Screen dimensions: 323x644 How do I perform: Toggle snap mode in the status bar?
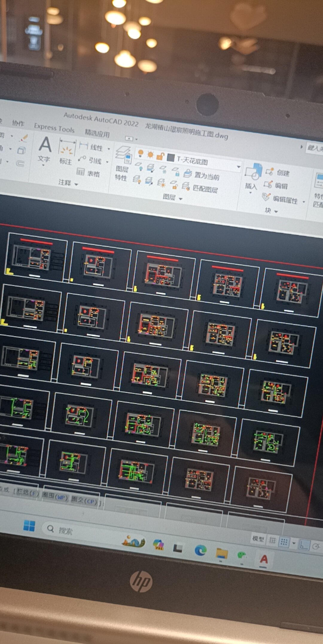point(284,542)
